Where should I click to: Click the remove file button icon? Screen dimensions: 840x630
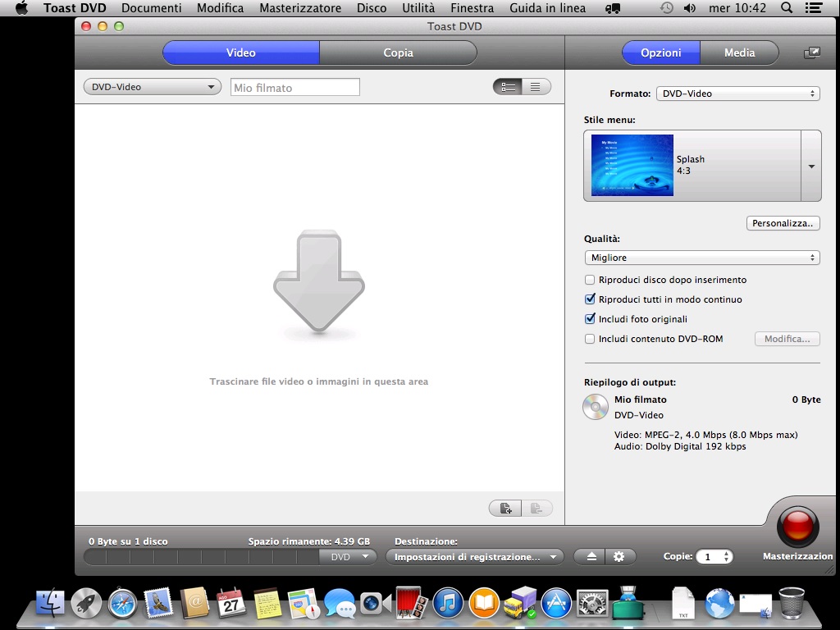pyautogui.click(x=536, y=508)
